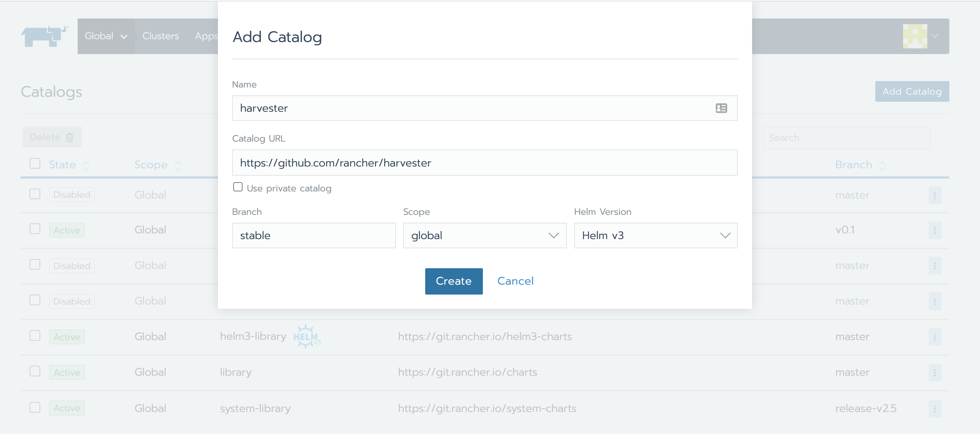980x434 pixels.
Task: Click the Name input field containing harvester
Action: 485,108
